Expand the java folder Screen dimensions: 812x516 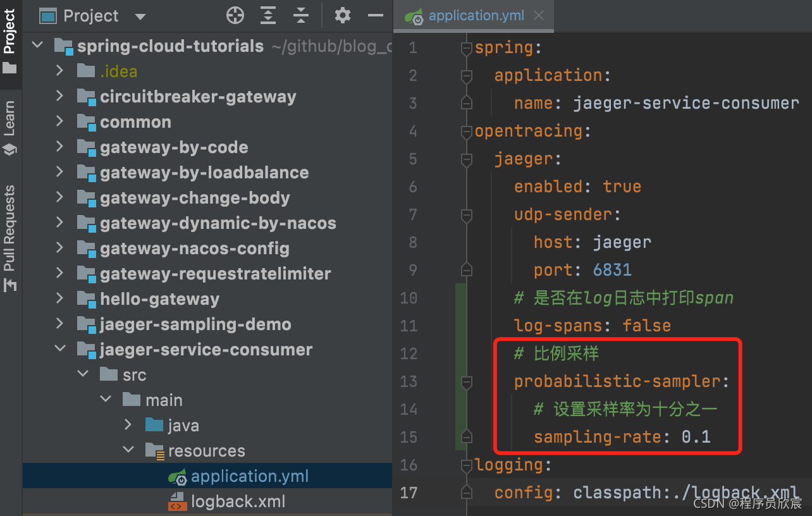tap(128, 425)
